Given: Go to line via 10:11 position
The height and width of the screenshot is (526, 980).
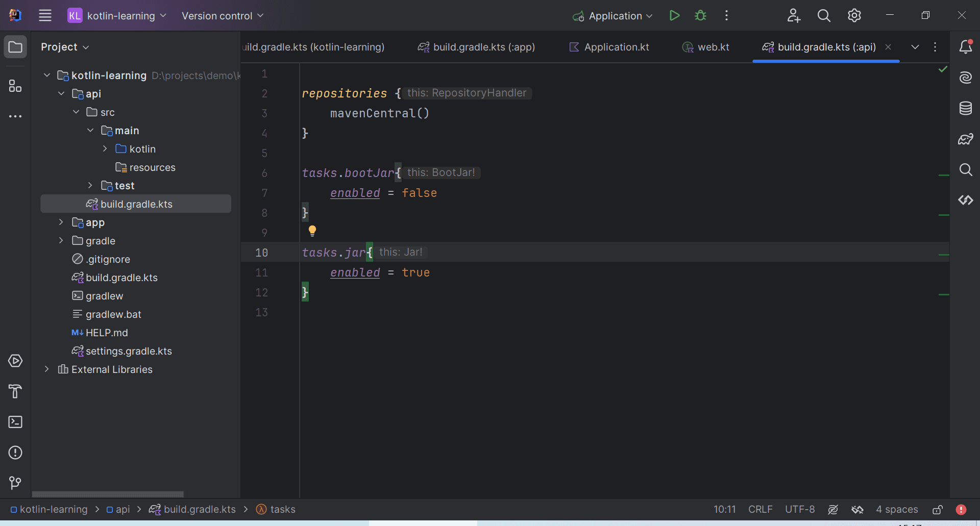Looking at the screenshot, I should click(725, 509).
